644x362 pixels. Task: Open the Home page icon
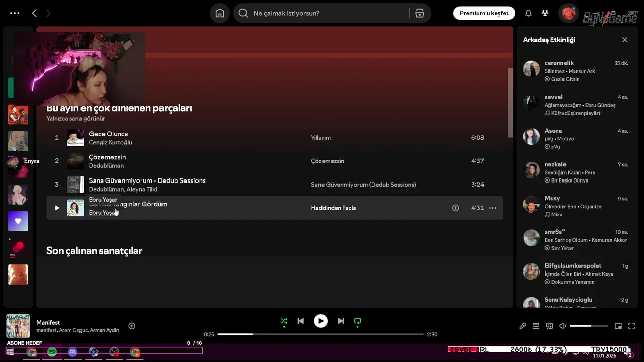coord(220,13)
